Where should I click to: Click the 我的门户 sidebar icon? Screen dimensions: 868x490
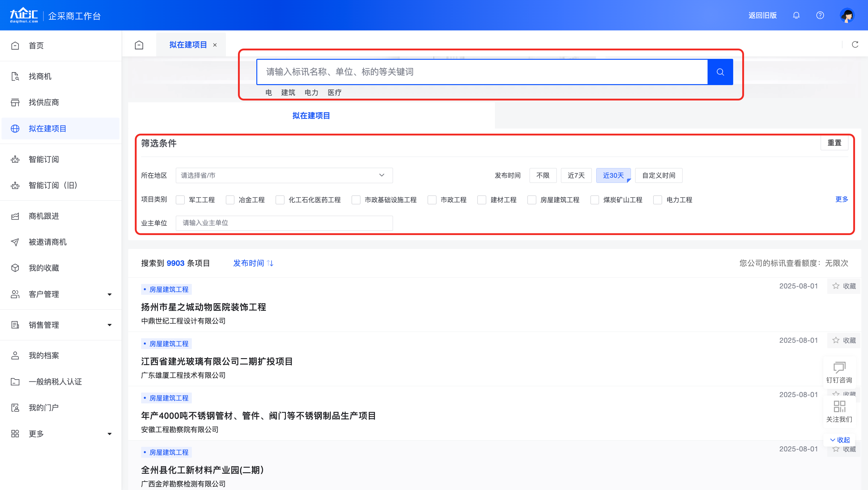(15, 408)
